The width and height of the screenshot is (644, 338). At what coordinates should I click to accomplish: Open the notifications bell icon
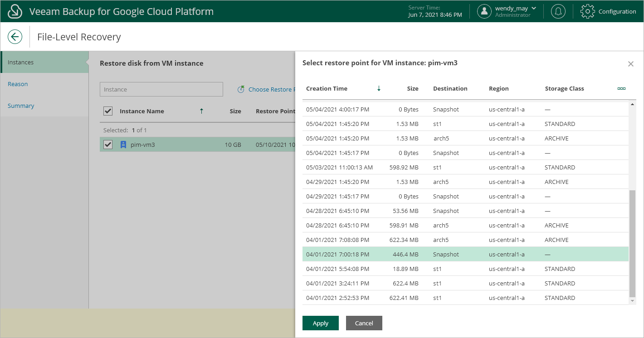coord(558,11)
